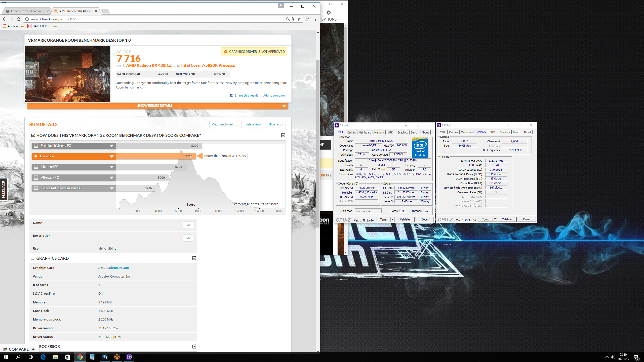Launch Microsoft Edge from taskbar
Viewport: 644px width, 362px height.
[x=43, y=357]
